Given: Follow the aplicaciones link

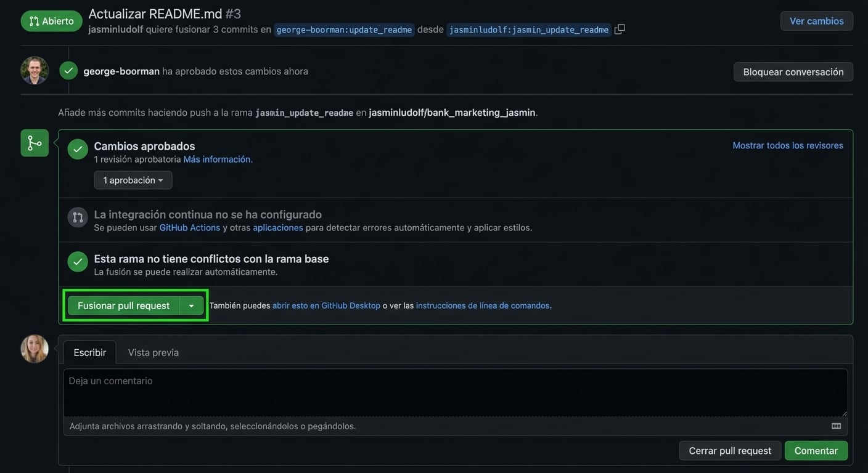Looking at the screenshot, I should pyautogui.click(x=278, y=227).
